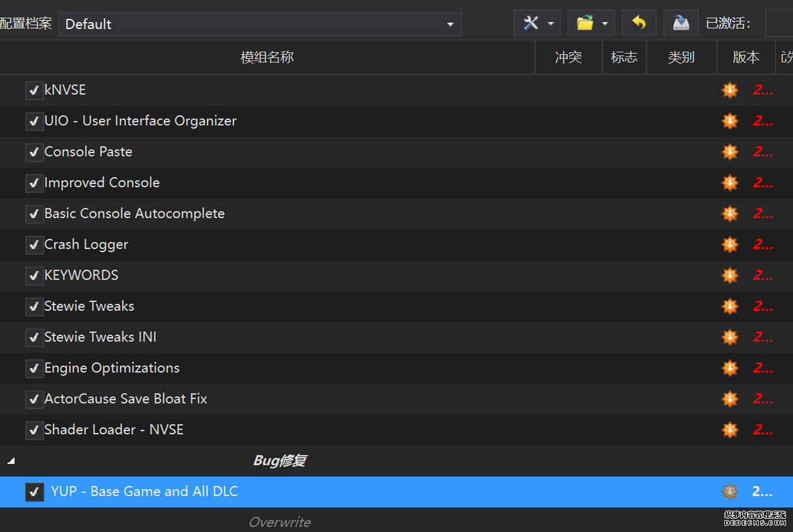This screenshot has height=532, width=793.
Task: Open the wrench tools button
Action: tap(531, 24)
